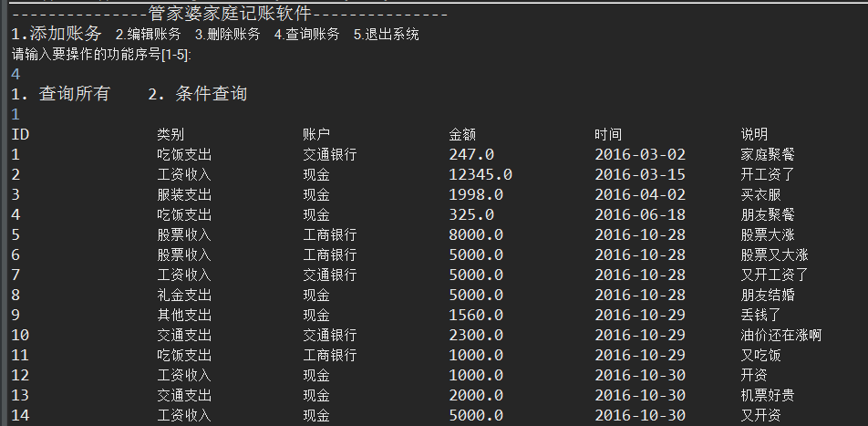Click amount 12345.0
This screenshot has width=868, height=426.
click(480, 174)
